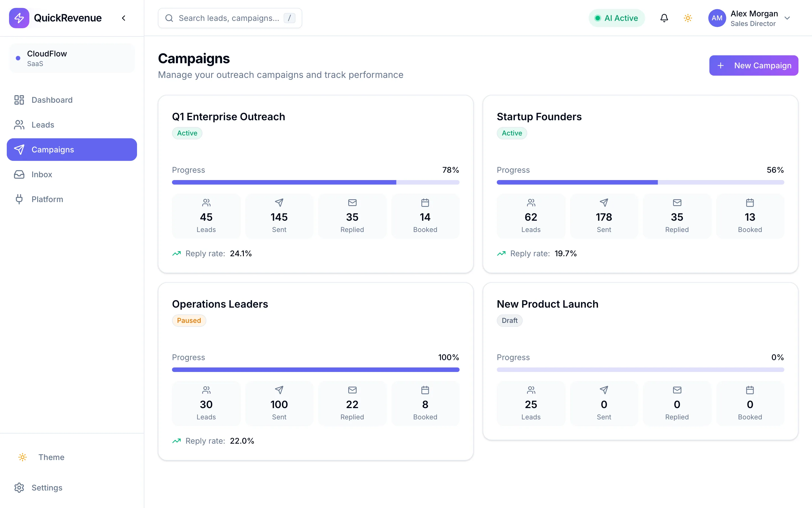812x508 pixels.
Task: Click the slash shortcut key hint
Action: click(289, 18)
